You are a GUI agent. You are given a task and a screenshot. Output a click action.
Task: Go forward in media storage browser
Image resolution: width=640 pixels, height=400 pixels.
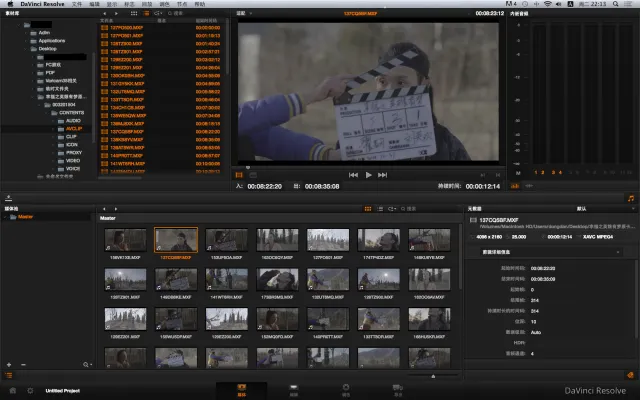tap(116, 13)
